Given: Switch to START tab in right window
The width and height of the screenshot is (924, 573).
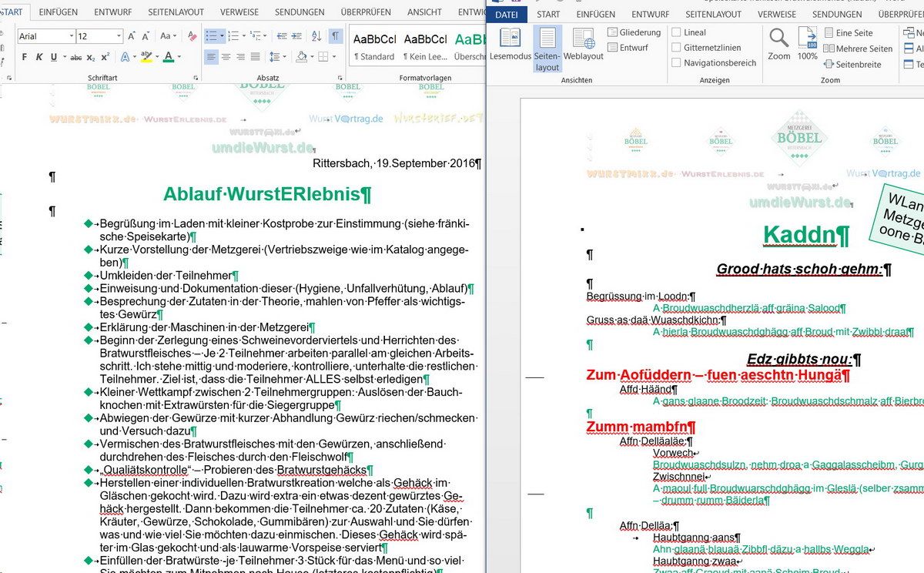Looking at the screenshot, I should coord(548,14).
